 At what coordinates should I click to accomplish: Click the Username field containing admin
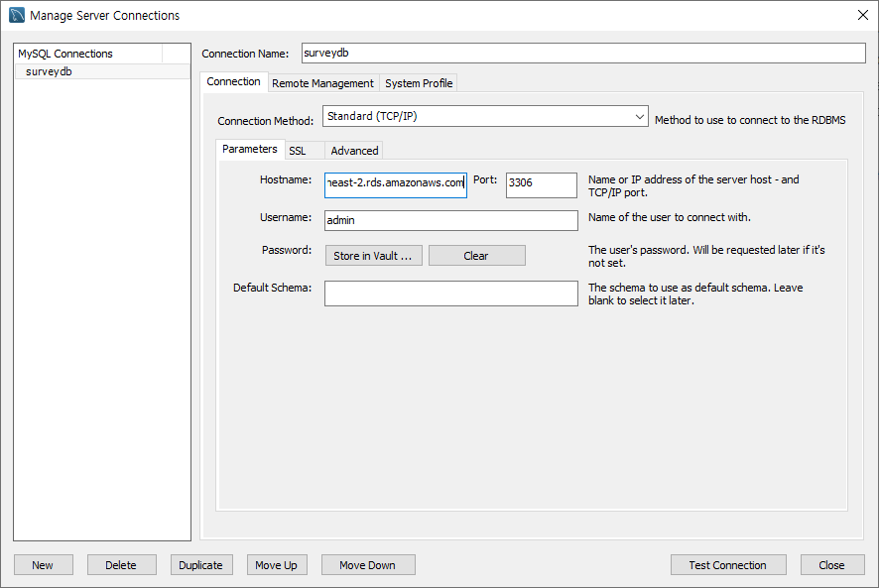point(451,220)
